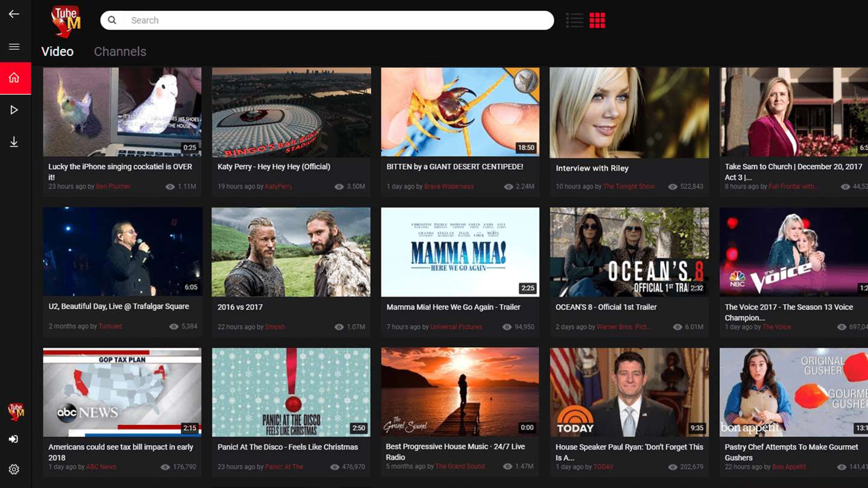Open channel link Bon Appétit
Screen dimensions: 868x488
(x=789, y=467)
